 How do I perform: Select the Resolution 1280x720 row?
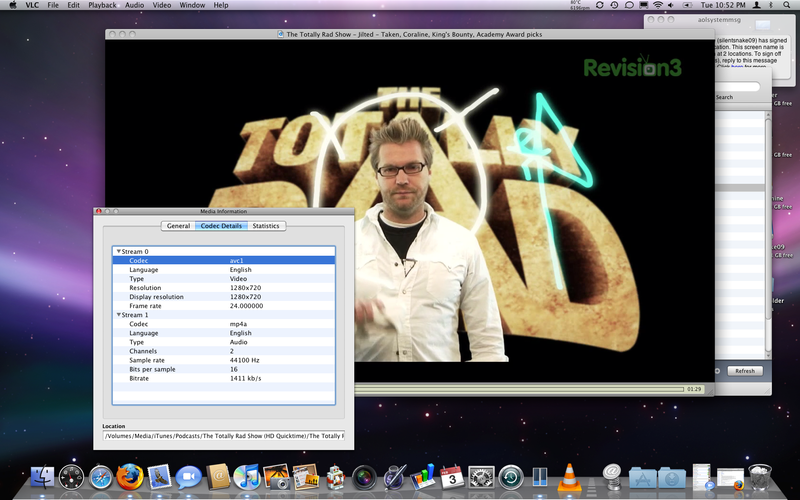tap(223, 288)
